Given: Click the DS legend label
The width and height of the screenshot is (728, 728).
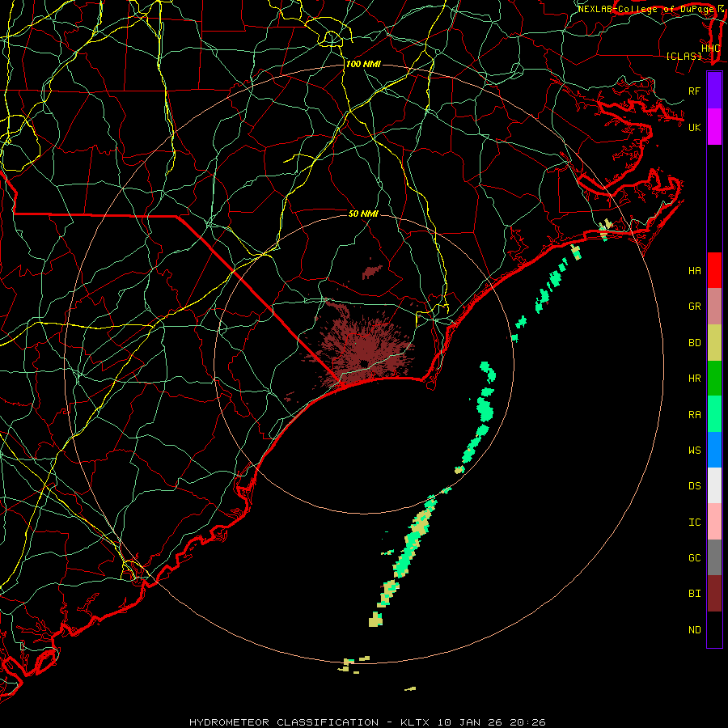Looking at the screenshot, I should [695, 486].
